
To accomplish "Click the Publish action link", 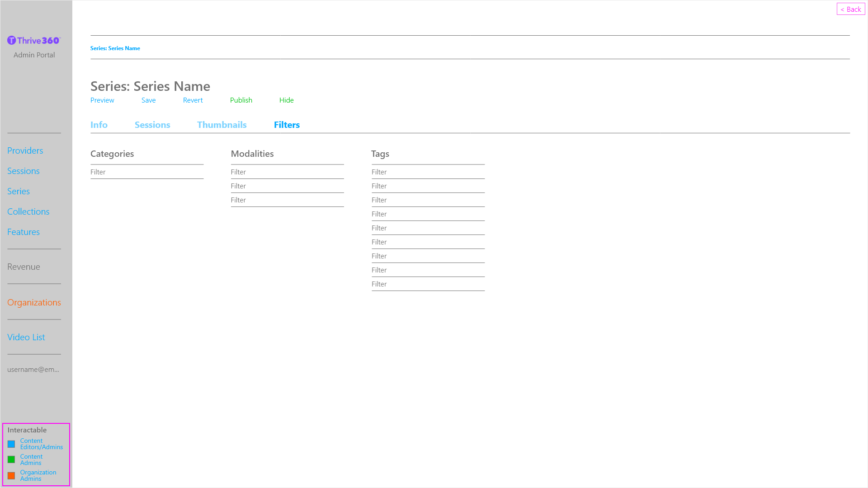I will pyautogui.click(x=241, y=100).
